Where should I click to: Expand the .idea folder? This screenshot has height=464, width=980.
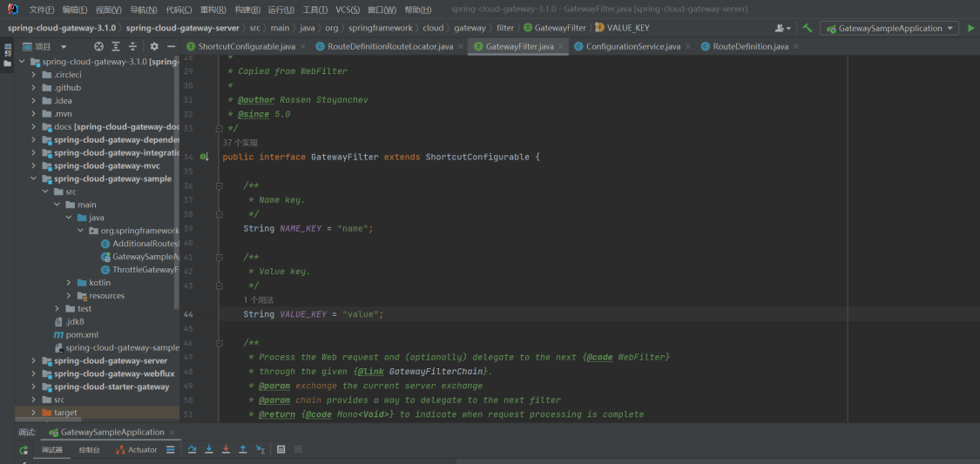pyautogui.click(x=34, y=101)
